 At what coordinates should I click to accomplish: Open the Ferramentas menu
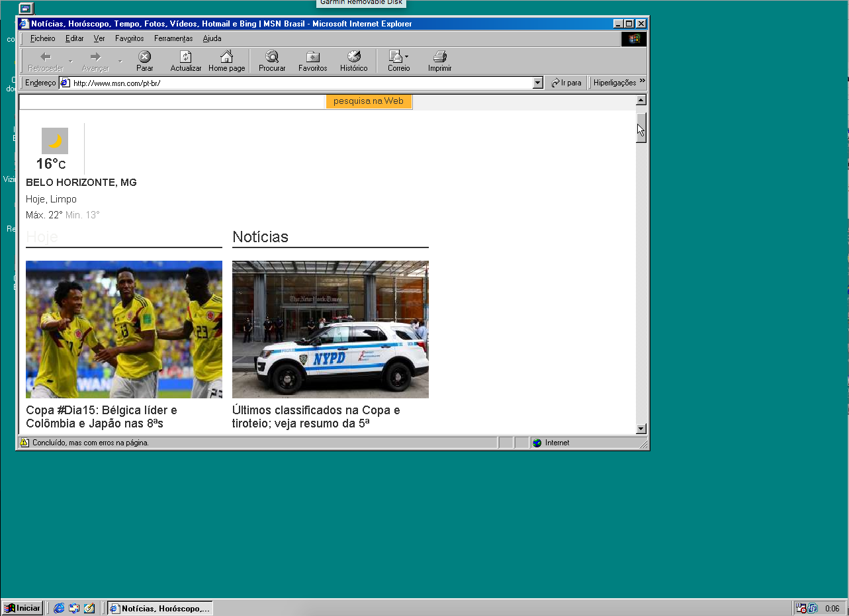click(x=173, y=38)
